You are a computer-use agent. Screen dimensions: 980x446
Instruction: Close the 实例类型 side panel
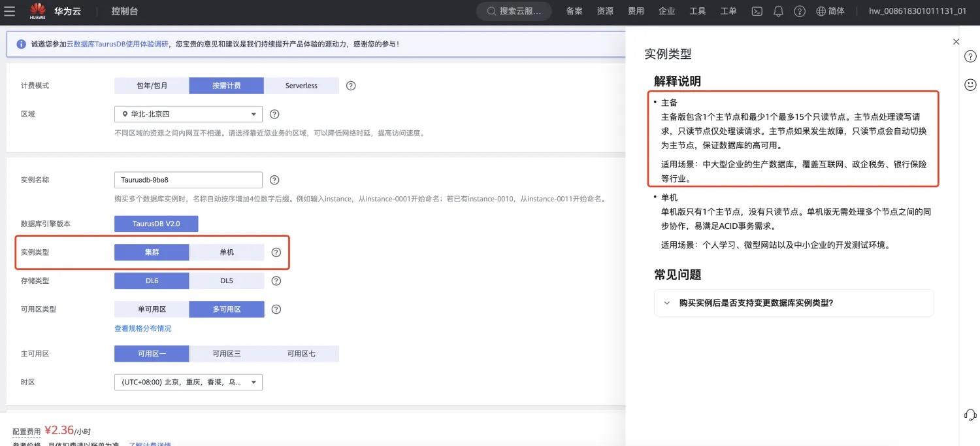(x=956, y=41)
